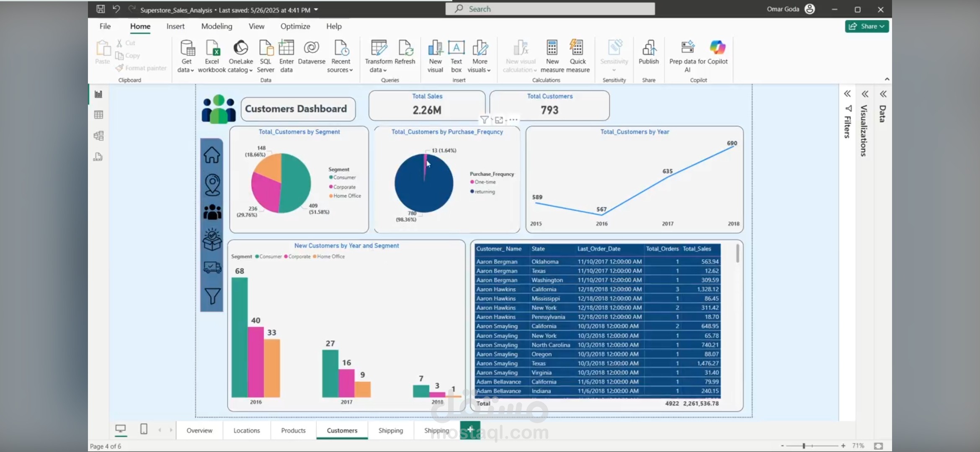Open the Share dropdown button
Image resolution: width=980 pixels, height=452 pixels.
[867, 26]
